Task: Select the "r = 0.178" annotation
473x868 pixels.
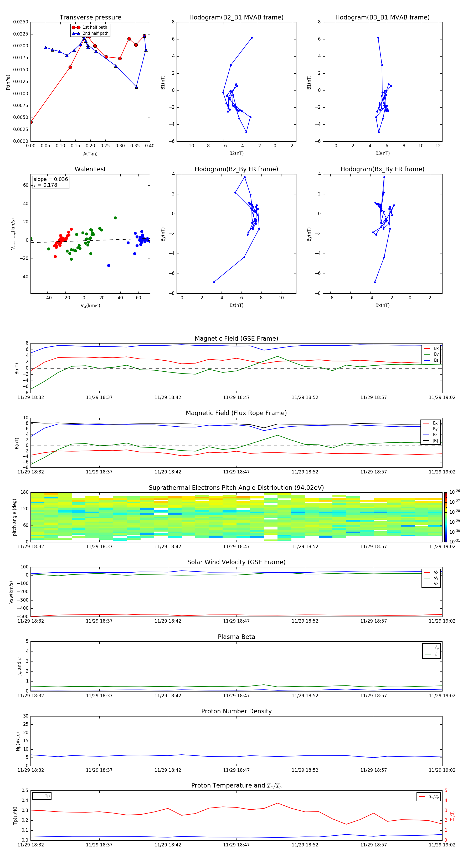Action: tap(45, 185)
